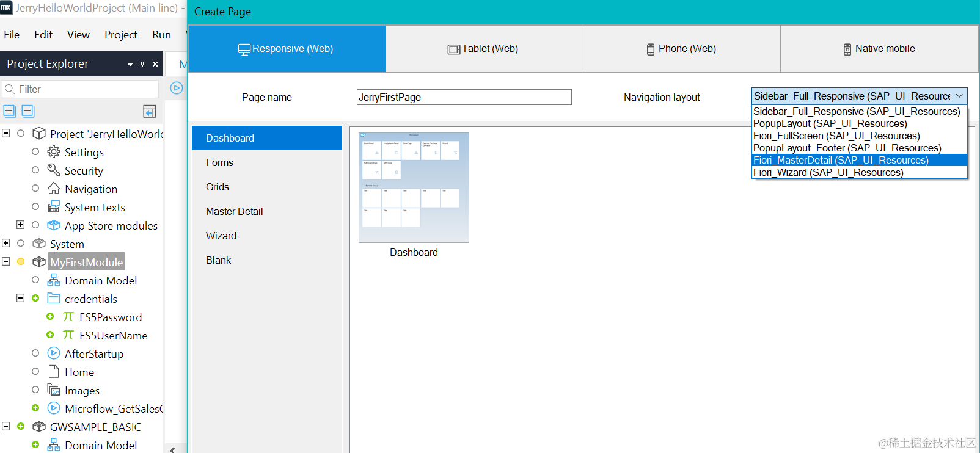Select the Wizard template category
This screenshot has width=980, height=453.
click(x=267, y=236)
